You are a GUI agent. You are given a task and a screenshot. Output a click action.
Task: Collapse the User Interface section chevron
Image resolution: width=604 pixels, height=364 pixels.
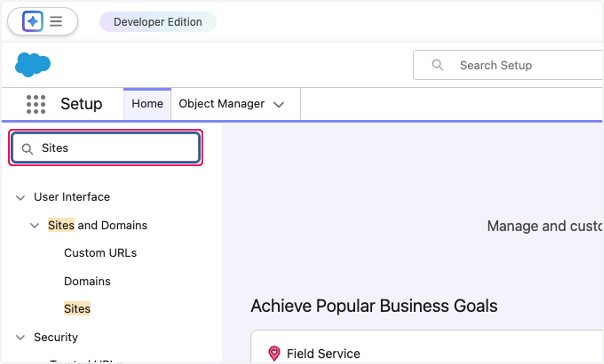(21, 197)
